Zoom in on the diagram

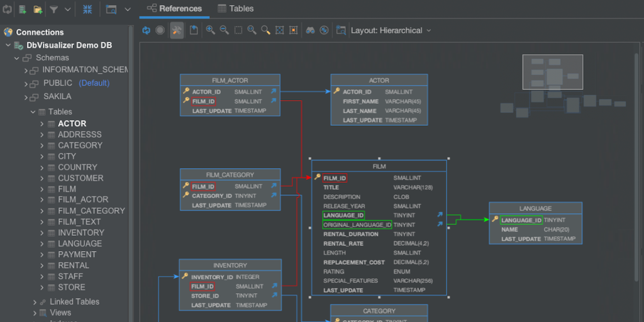[x=210, y=30]
